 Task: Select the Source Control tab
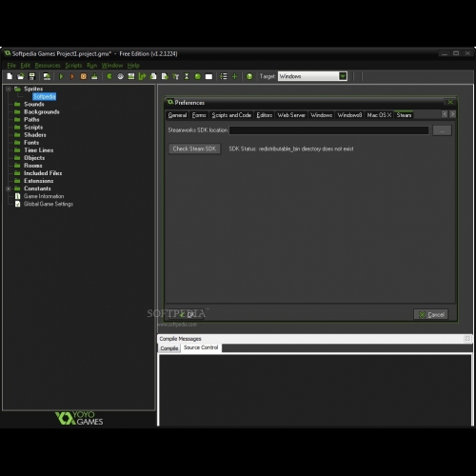point(201,347)
